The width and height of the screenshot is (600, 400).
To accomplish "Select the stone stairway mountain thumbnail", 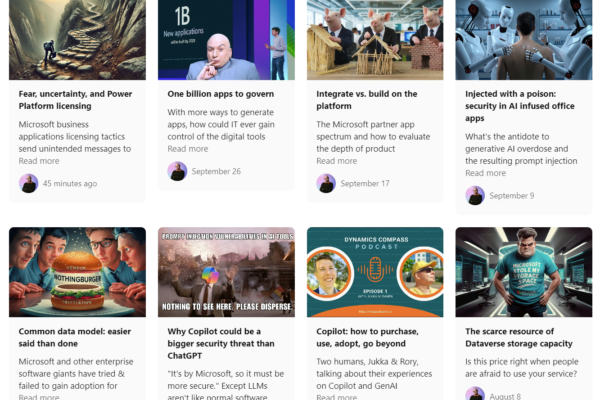I will click(77, 40).
